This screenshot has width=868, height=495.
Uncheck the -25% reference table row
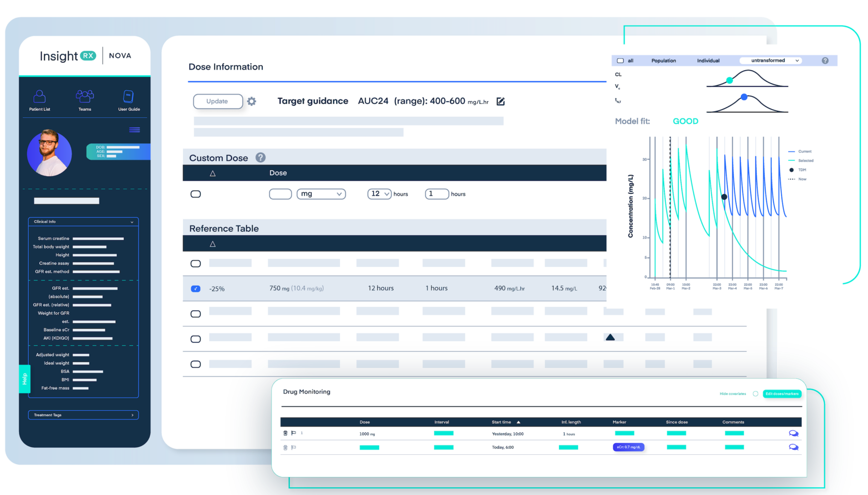point(195,289)
